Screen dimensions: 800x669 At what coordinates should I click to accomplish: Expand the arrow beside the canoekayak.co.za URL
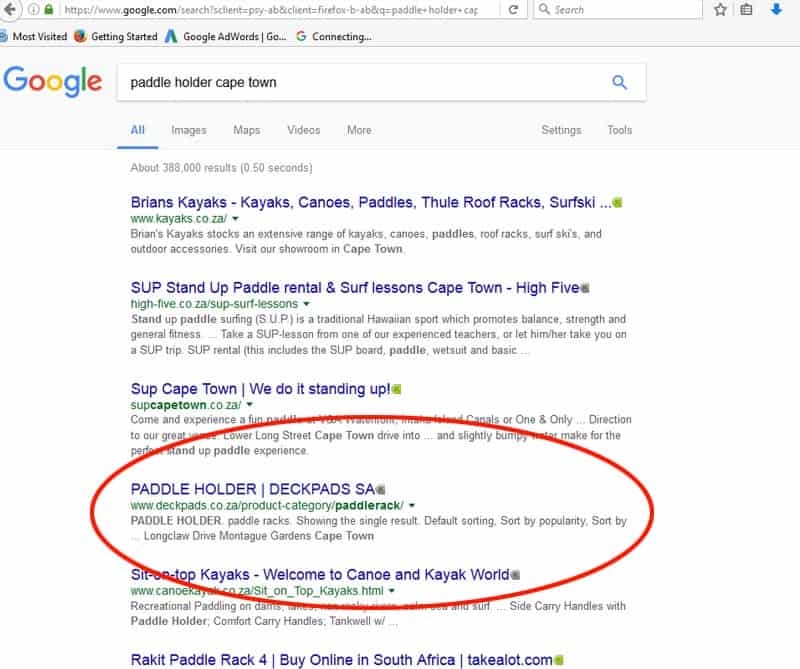pos(392,590)
